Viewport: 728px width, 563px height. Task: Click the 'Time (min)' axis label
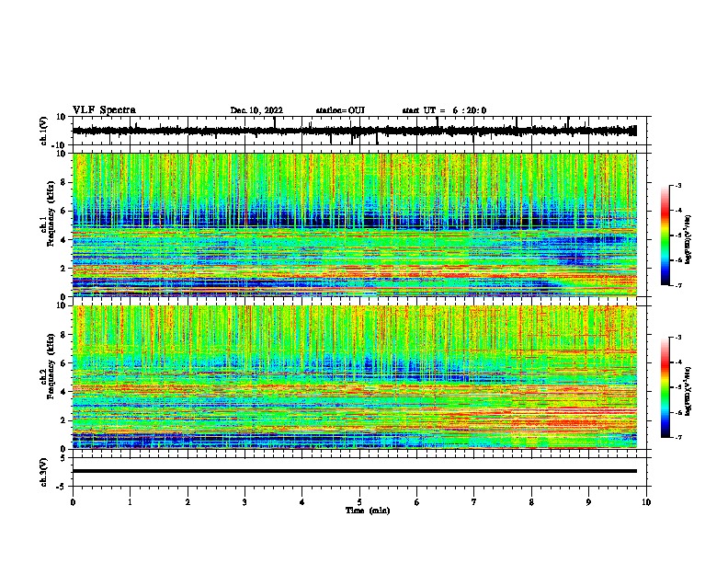368,511
